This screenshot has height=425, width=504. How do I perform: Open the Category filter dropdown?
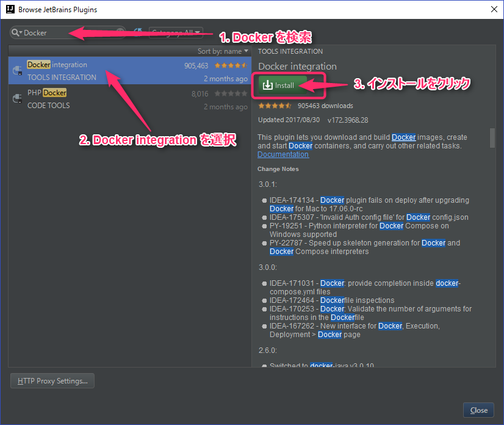(x=176, y=32)
